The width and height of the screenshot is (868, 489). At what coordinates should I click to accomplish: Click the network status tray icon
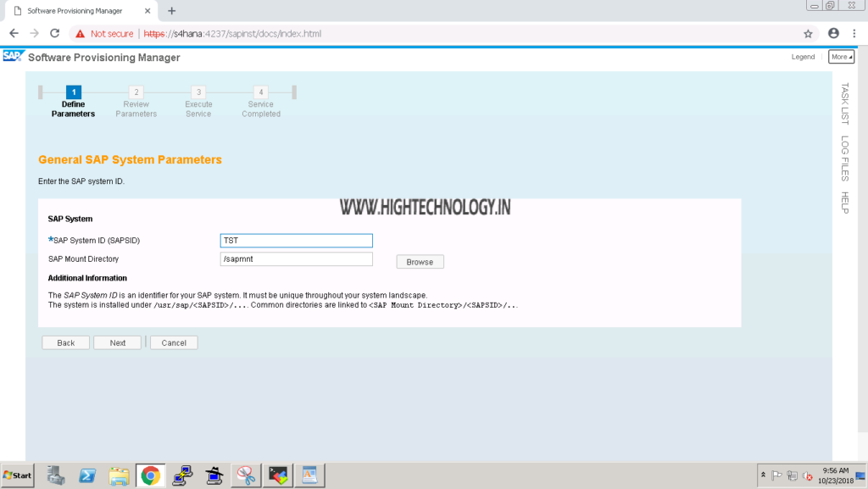coord(793,475)
